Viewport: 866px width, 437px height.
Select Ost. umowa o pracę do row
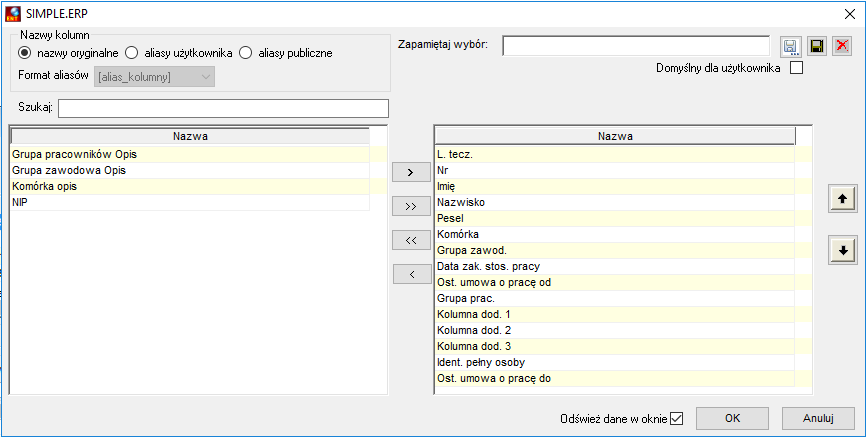click(615, 379)
